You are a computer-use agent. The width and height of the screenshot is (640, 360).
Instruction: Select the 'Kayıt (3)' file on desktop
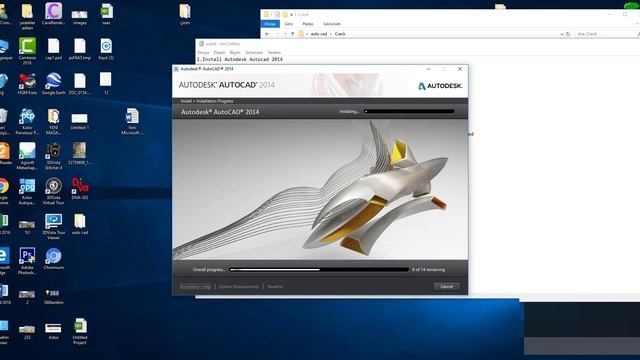pos(106,49)
